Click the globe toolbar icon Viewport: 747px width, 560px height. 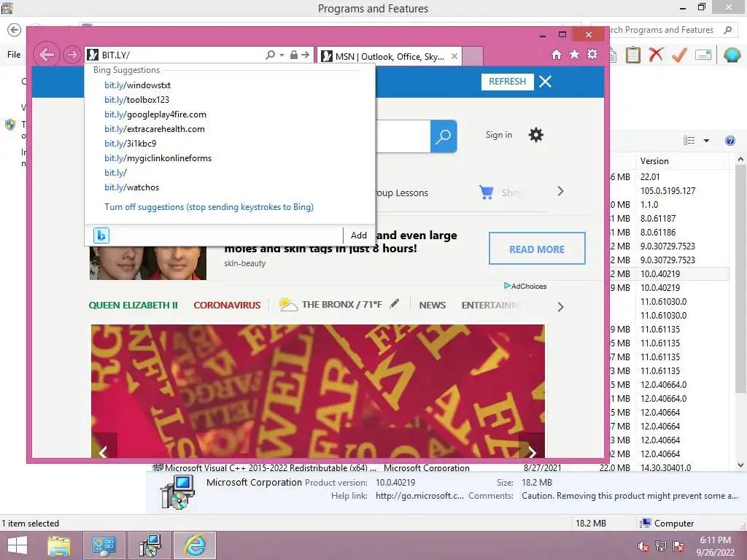pyautogui.click(x=732, y=55)
